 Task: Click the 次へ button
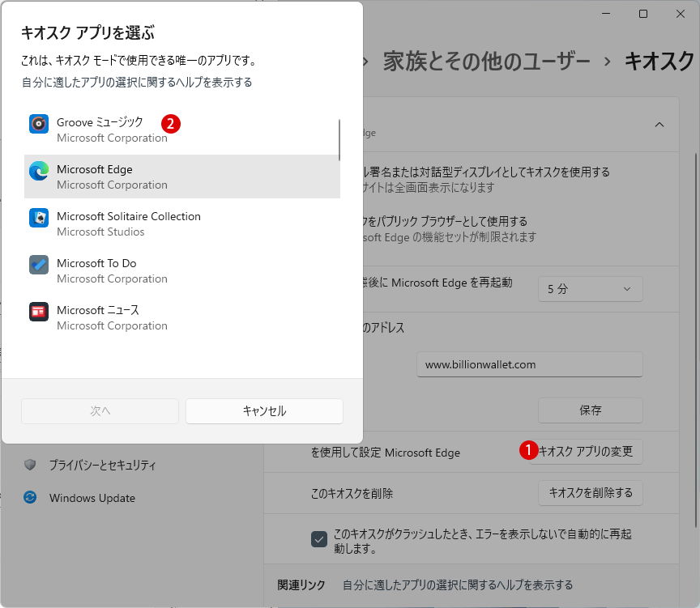click(x=100, y=410)
